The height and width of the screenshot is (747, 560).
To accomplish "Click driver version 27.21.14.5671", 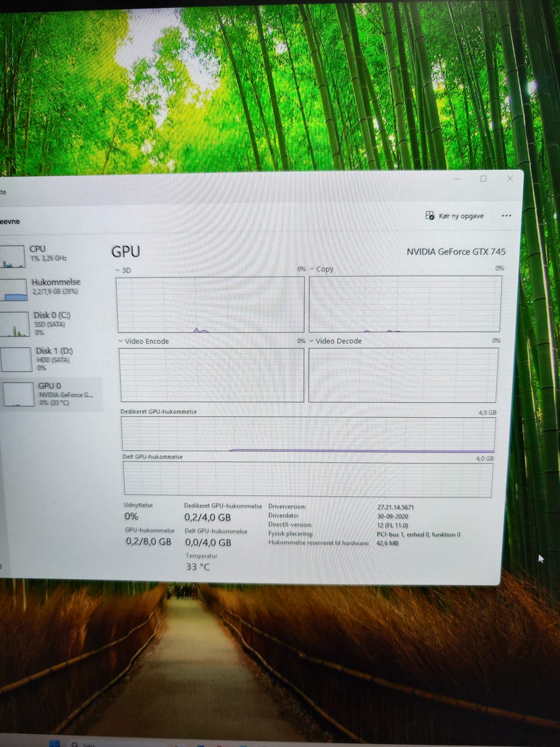I will (395, 507).
